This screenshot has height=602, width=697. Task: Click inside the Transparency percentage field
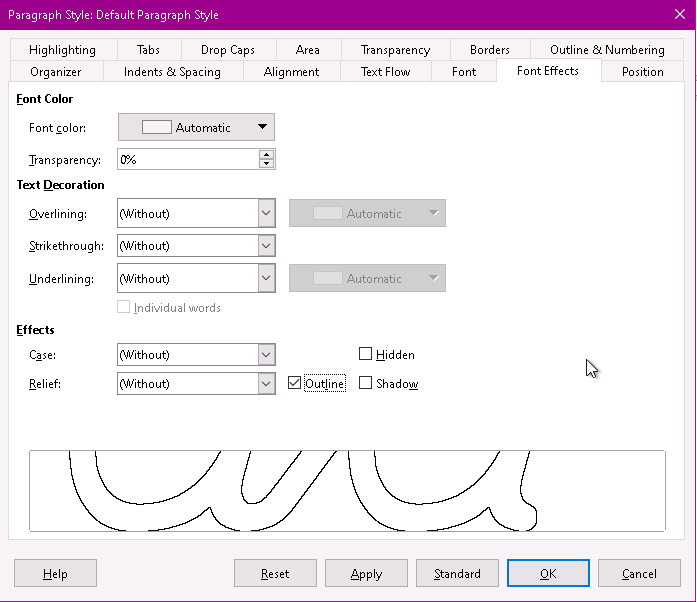tap(187, 160)
